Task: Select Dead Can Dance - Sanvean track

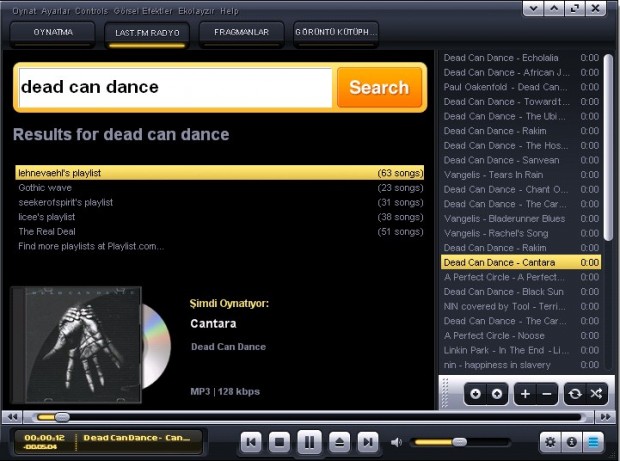Action: [521, 160]
